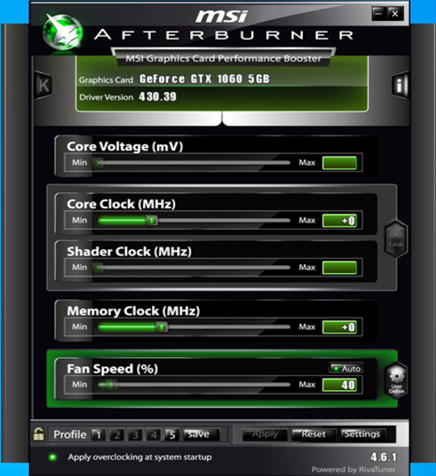Click the Reset button
Viewport: 436px width, 476px height.
(313, 434)
